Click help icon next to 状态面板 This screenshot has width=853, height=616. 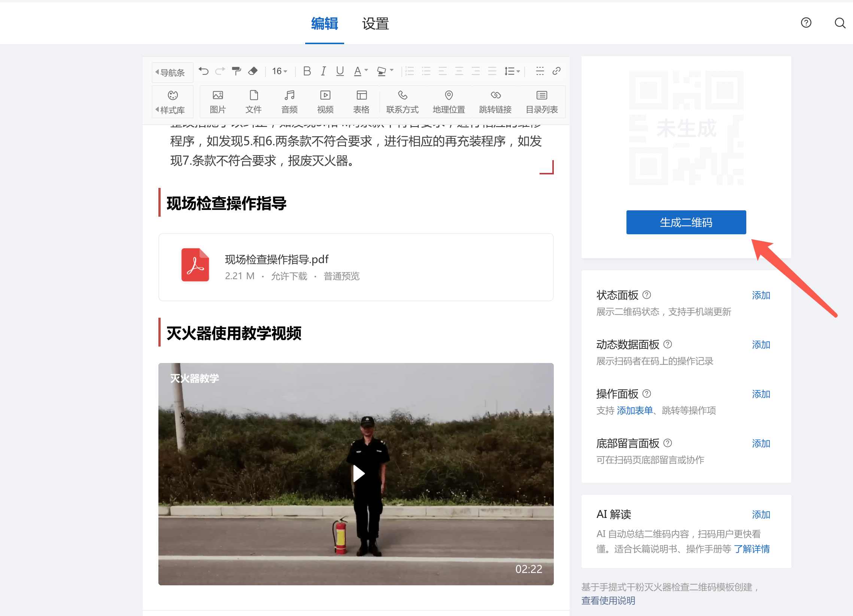click(x=647, y=295)
